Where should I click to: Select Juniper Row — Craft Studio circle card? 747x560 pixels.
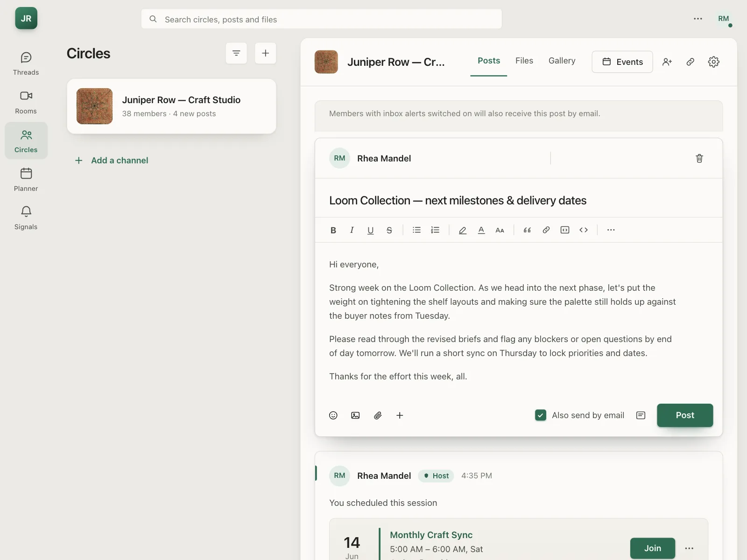(171, 106)
